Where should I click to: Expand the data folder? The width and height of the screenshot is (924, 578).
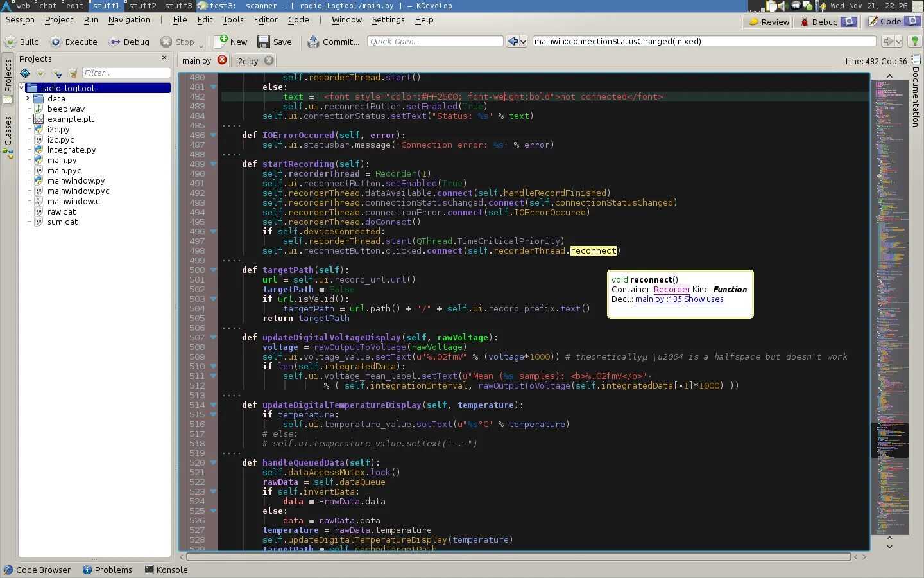click(28, 98)
